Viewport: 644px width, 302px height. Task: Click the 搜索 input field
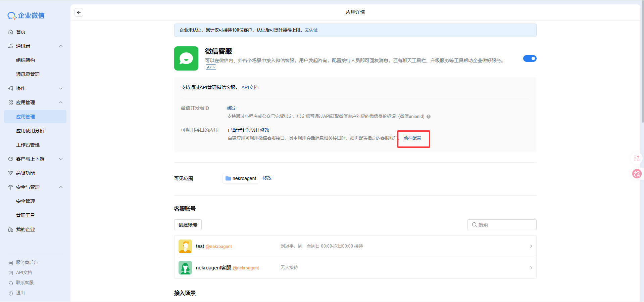pos(502,225)
